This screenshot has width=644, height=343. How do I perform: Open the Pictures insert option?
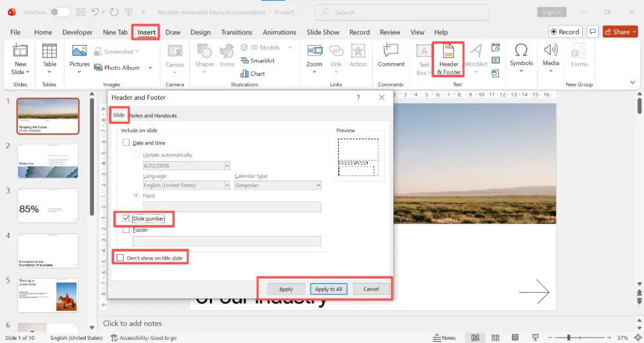click(79, 58)
